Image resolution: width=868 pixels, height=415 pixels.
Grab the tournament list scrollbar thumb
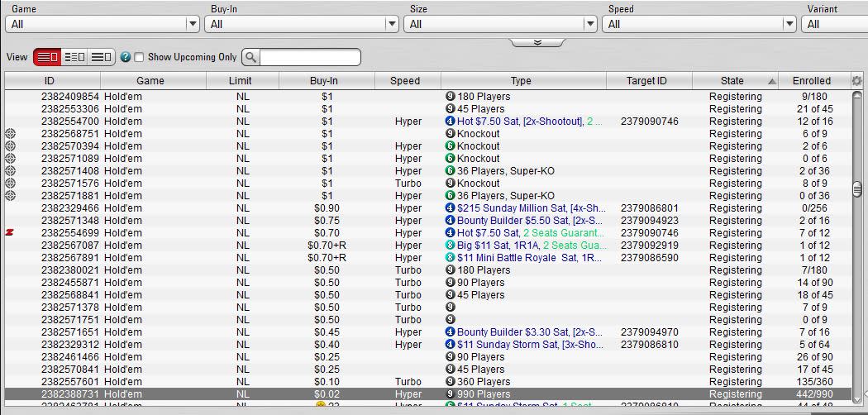[857, 189]
